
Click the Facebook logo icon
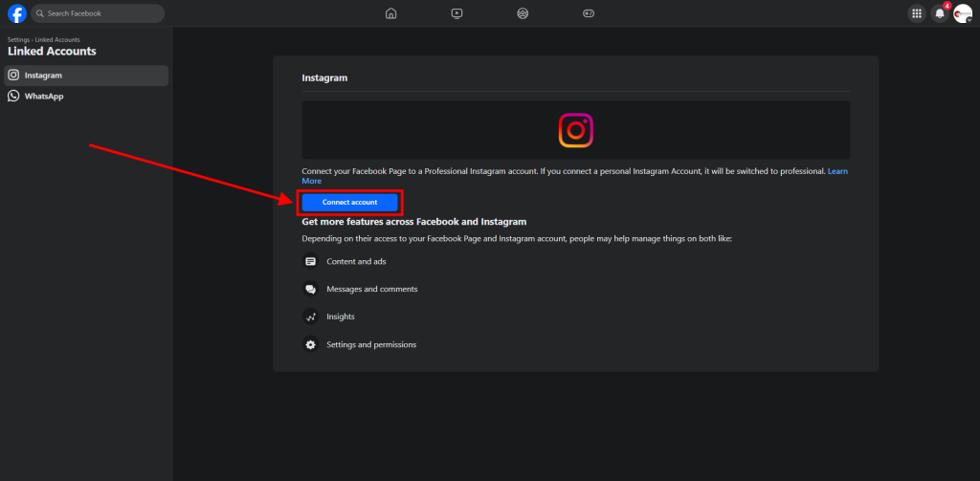(x=17, y=13)
